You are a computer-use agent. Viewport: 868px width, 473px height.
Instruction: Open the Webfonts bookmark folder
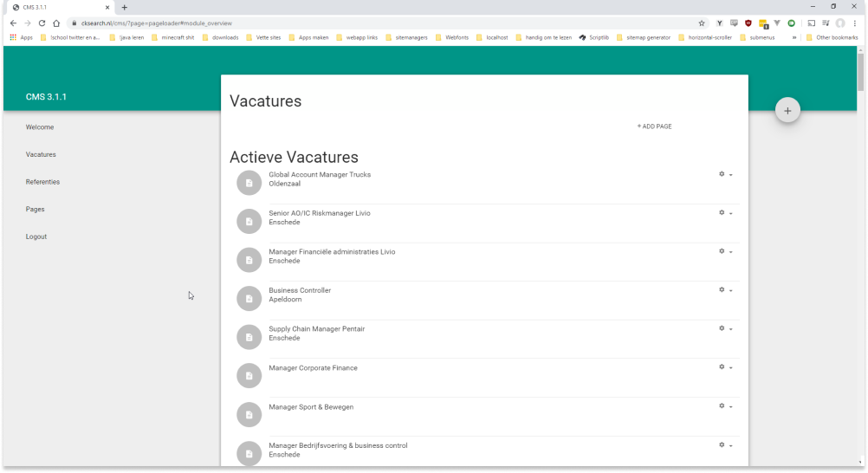451,37
